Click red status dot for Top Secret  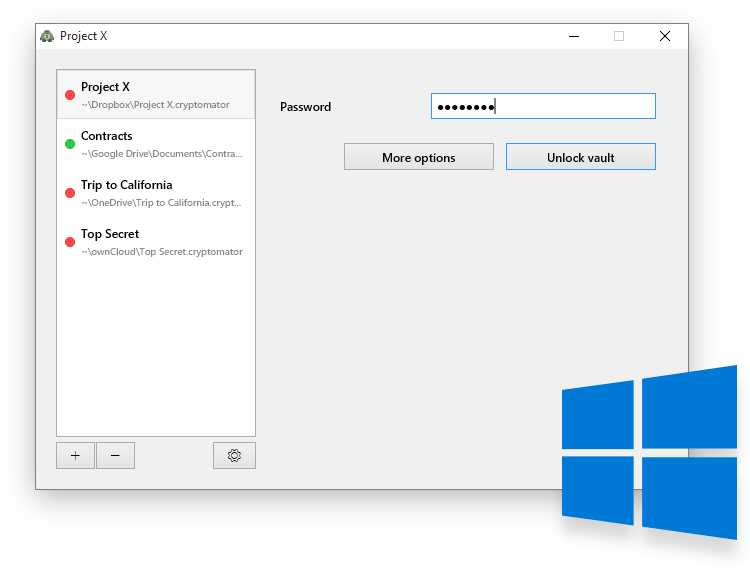pyautogui.click(x=70, y=242)
